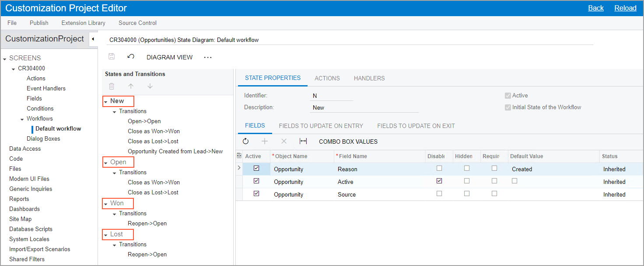
Task: Click the move up arrow icon
Action: (131, 86)
